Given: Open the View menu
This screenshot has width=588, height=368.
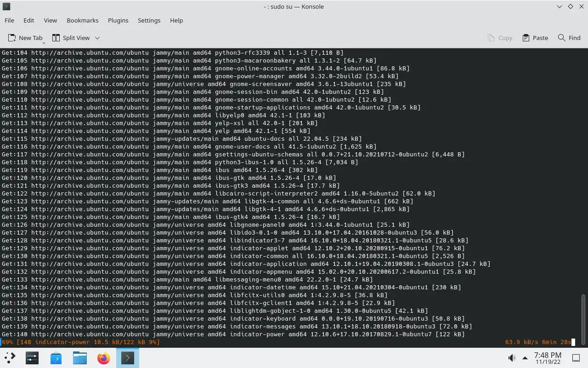Looking at the screenshot, I should pos(50,20).
